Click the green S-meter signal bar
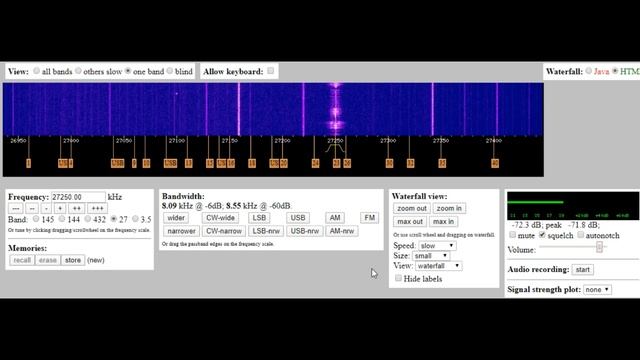This screenshot has width=640, height=360. pyautogui.click(x=535, y=202)
